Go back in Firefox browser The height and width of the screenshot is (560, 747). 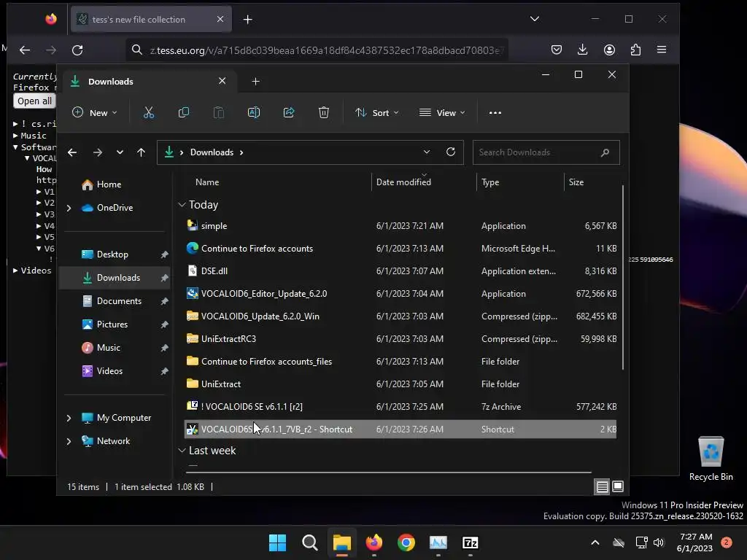pos(25,50)
